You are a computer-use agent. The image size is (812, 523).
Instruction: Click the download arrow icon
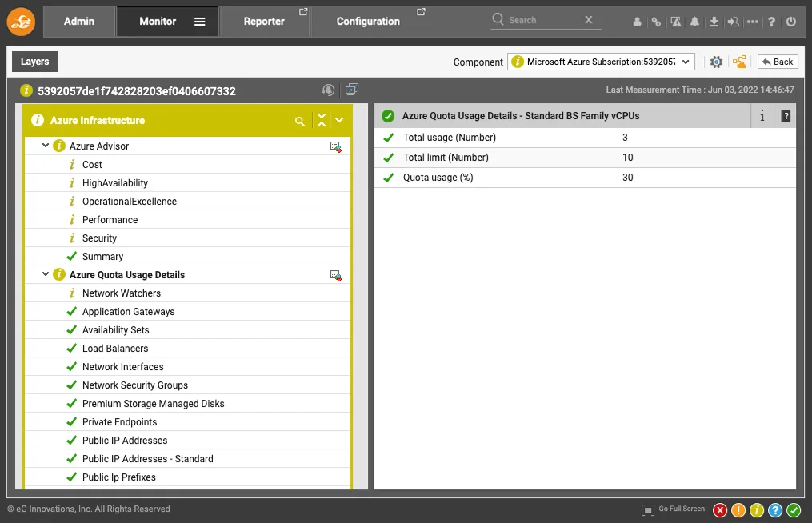point(714,22)
